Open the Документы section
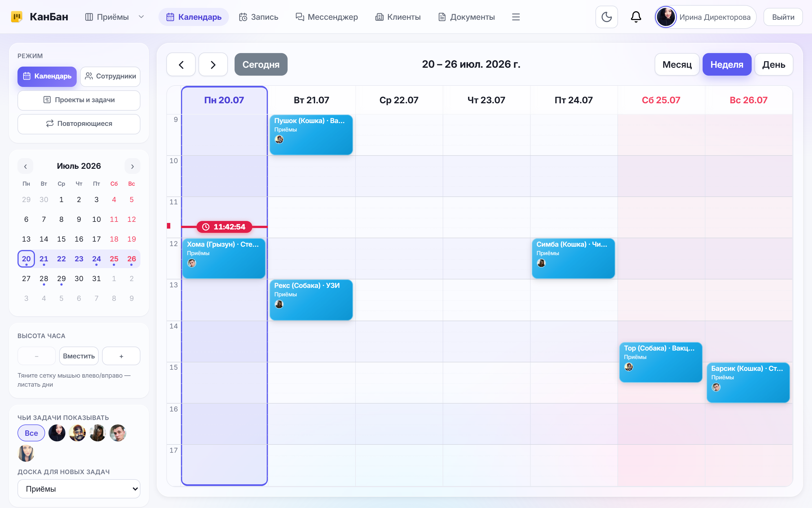The width and height of the screenshot is (812, 508). (466, 17)
